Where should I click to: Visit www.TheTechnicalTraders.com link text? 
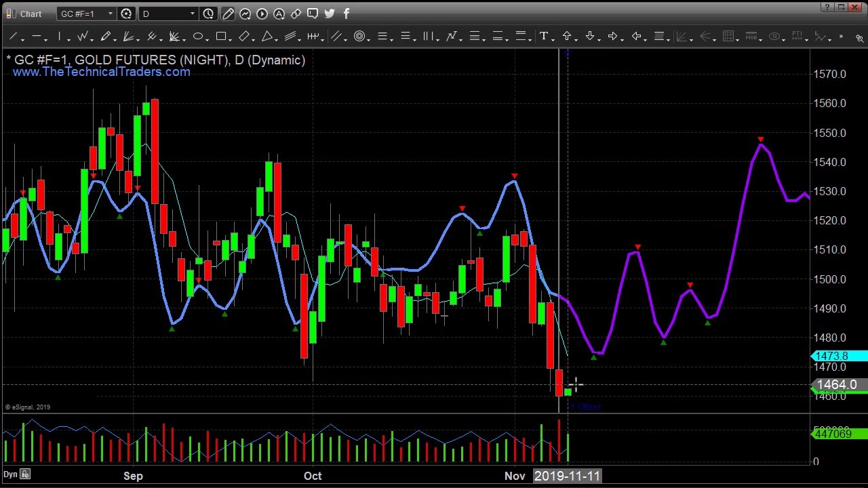point(101,72)
